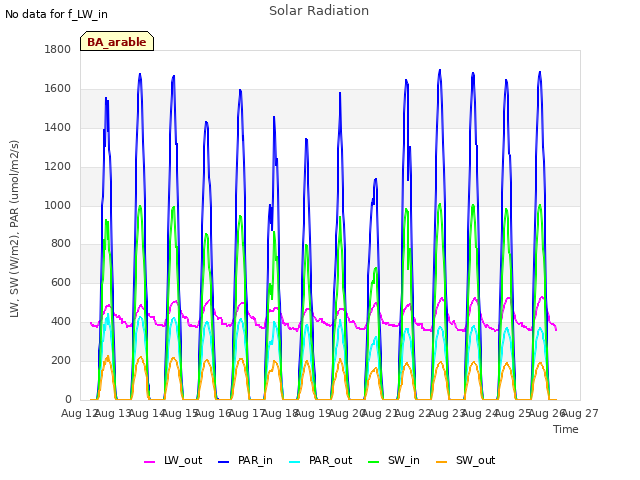Viewport: 640px width, 480px height.
Task: Click the Solar Radiation chart title
Action: 319,11
